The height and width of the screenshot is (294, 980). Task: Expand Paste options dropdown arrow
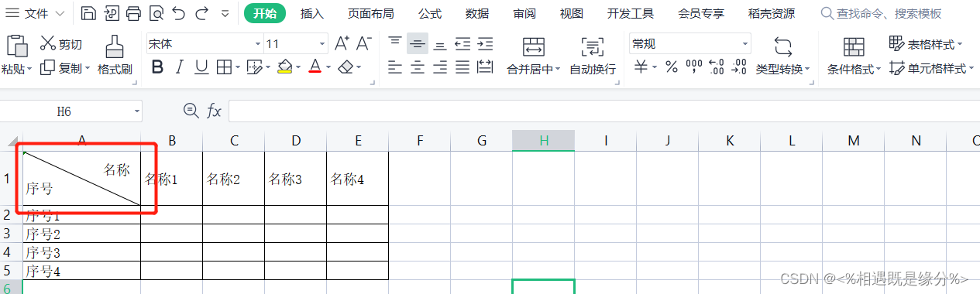(29, 69)
